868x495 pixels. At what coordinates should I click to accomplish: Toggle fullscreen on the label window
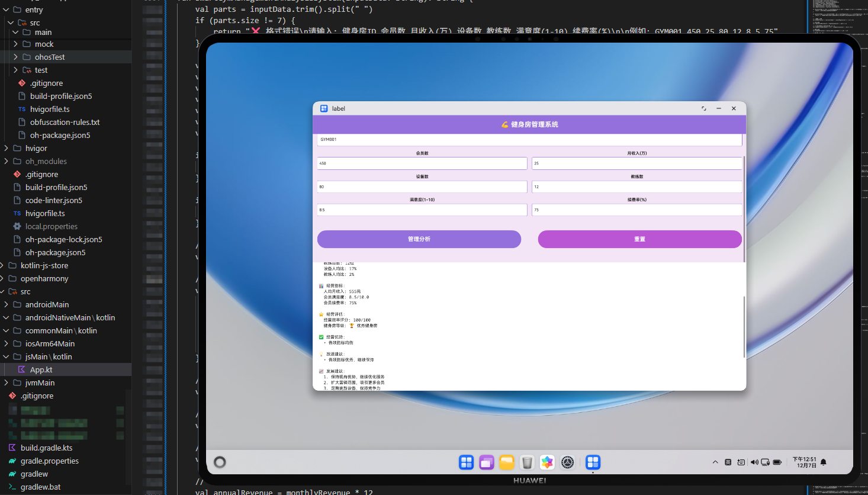click(704, 108)
